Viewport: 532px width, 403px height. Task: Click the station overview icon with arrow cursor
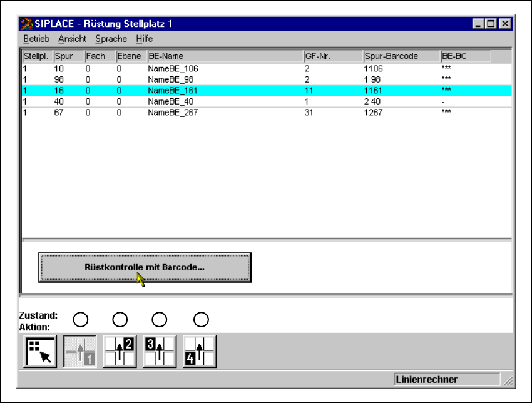41,352
